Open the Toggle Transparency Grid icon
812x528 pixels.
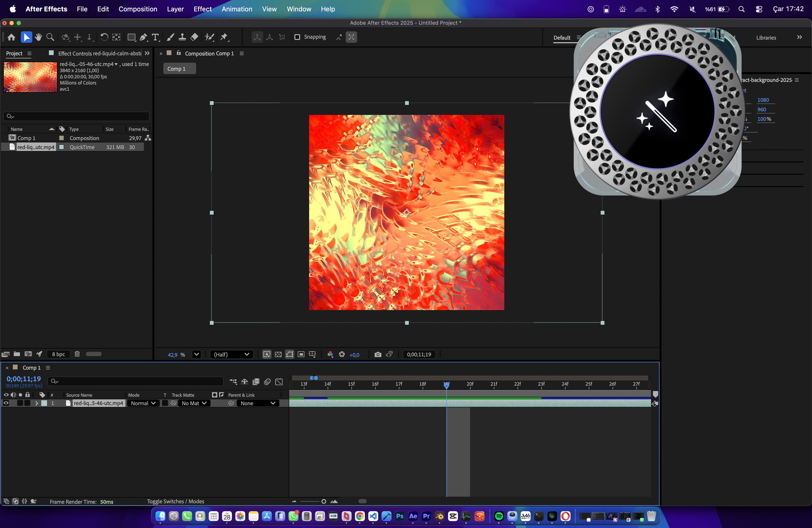coord(278,355)
